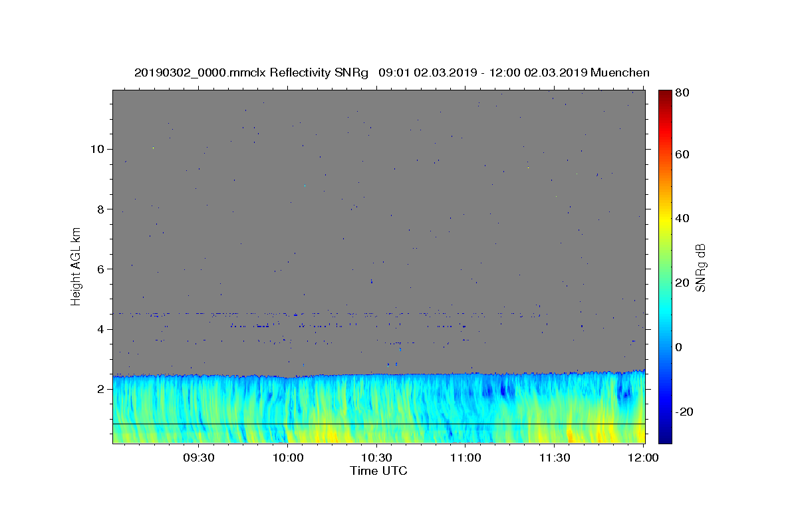798x532 pixels.
Task: Click the 11:00 time tick label
Action: click(x=465, y=458)
